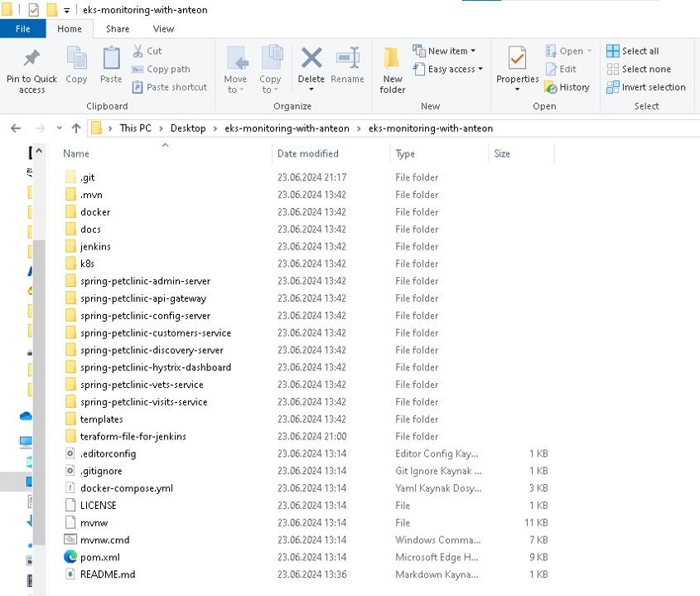
Task: Select the k8s folder
Action: click(87, 264)
